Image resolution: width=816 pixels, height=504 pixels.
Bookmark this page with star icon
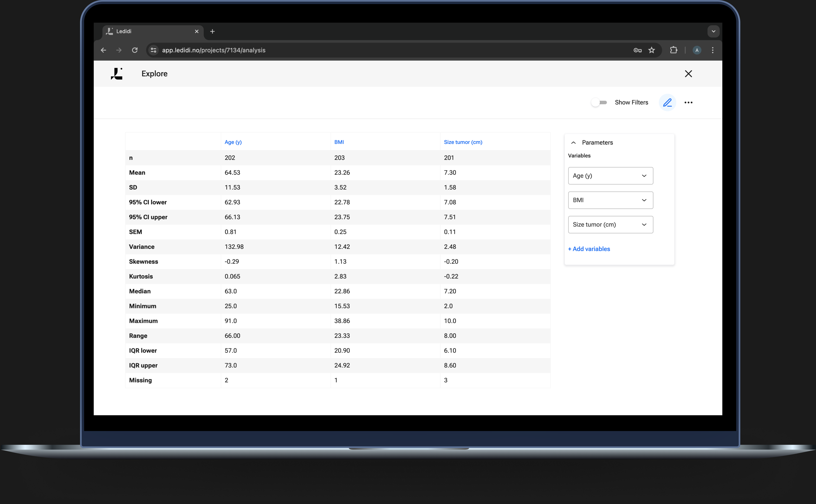click(652, 50)
